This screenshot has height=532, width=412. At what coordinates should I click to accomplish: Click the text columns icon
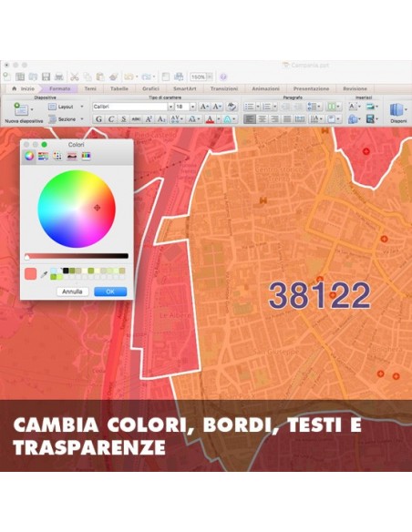pos(331,107)
